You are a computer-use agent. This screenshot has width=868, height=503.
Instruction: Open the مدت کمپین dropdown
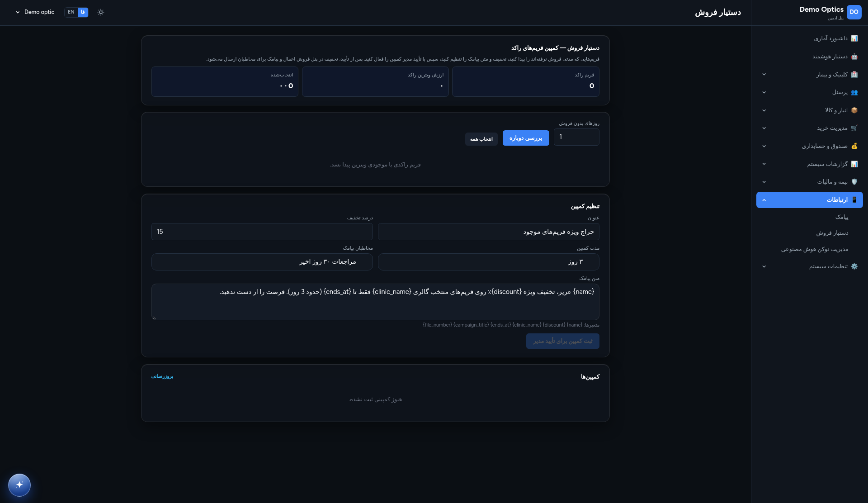pos(488,262)
